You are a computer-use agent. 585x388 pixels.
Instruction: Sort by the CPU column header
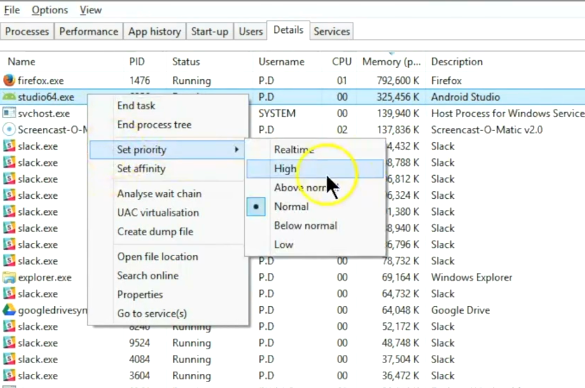click(342, 62)
